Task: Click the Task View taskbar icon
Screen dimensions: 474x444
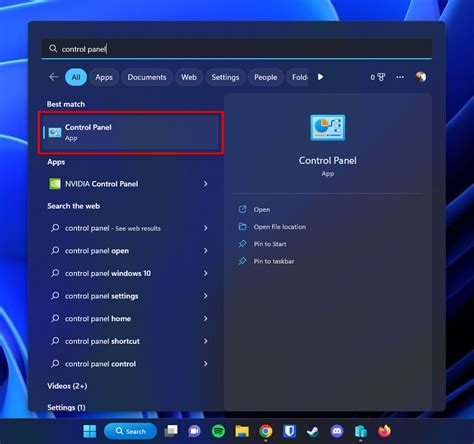Action: 171,431
